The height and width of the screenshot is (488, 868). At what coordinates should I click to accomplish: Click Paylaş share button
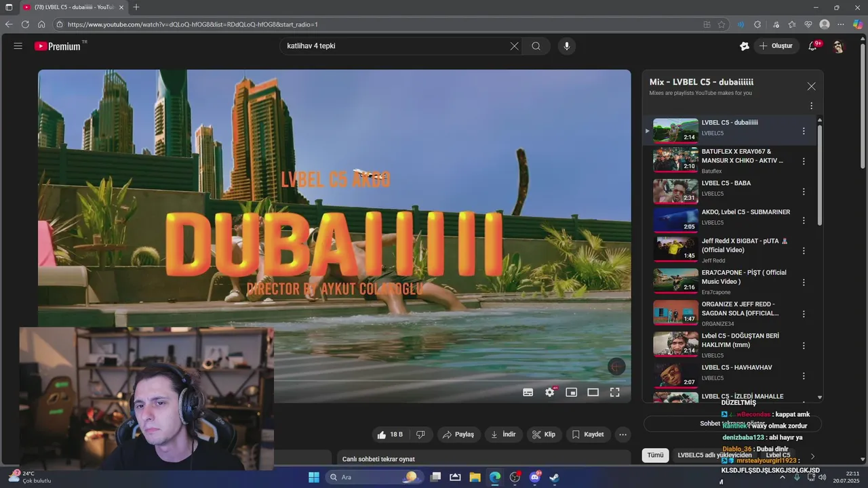[x=459, y=434]
